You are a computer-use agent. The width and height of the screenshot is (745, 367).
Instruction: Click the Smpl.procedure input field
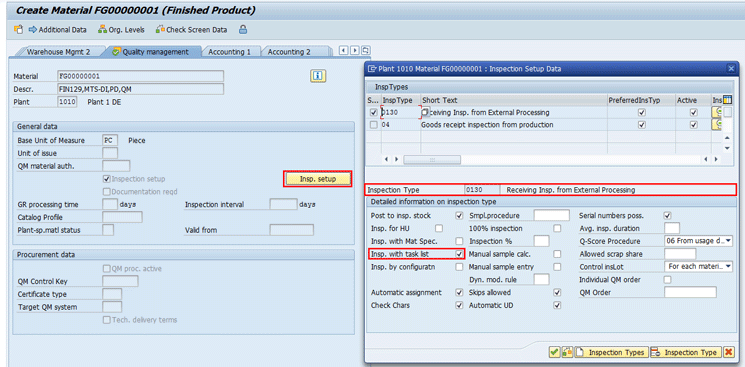click(x=551, y=215)
